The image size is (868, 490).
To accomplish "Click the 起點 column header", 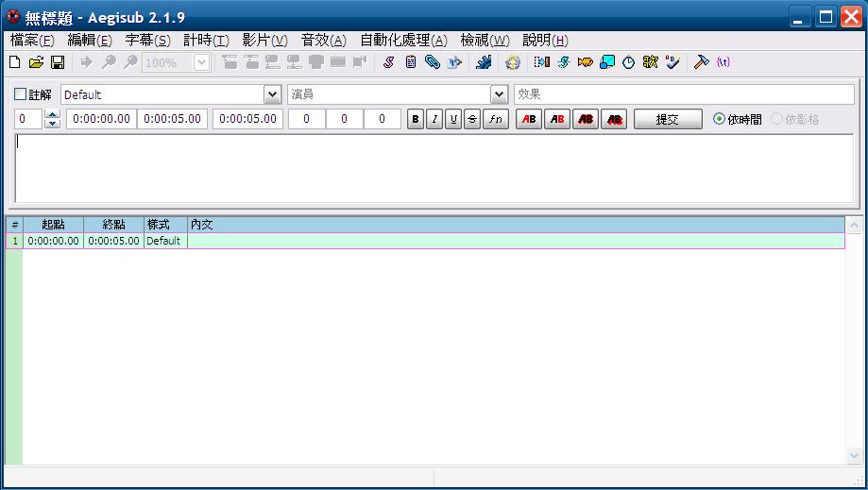I will pos(53,225).
